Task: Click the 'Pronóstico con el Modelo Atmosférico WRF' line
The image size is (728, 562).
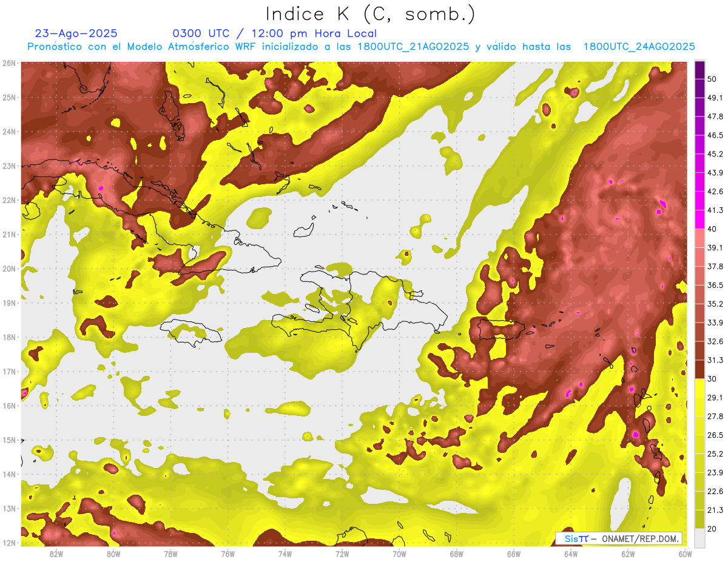Action: pyautogui.click(x=361, y=47)
